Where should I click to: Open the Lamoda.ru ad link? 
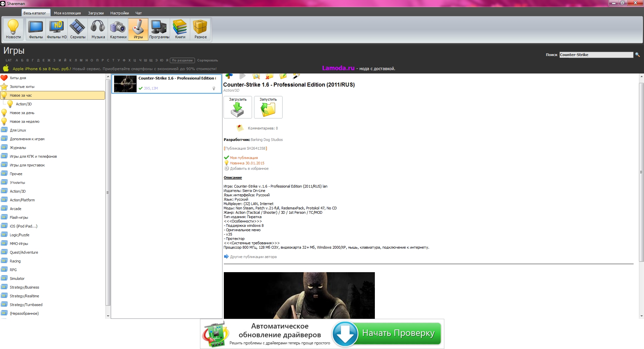pyautogui.click(x=338, y=68)
